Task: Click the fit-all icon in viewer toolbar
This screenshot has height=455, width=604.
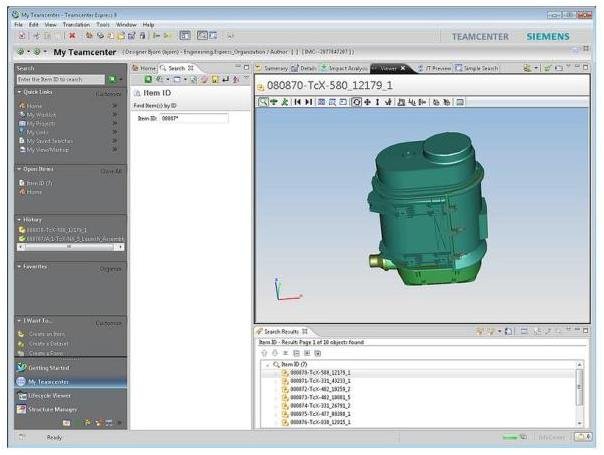Action: click(x=321, y=102)
